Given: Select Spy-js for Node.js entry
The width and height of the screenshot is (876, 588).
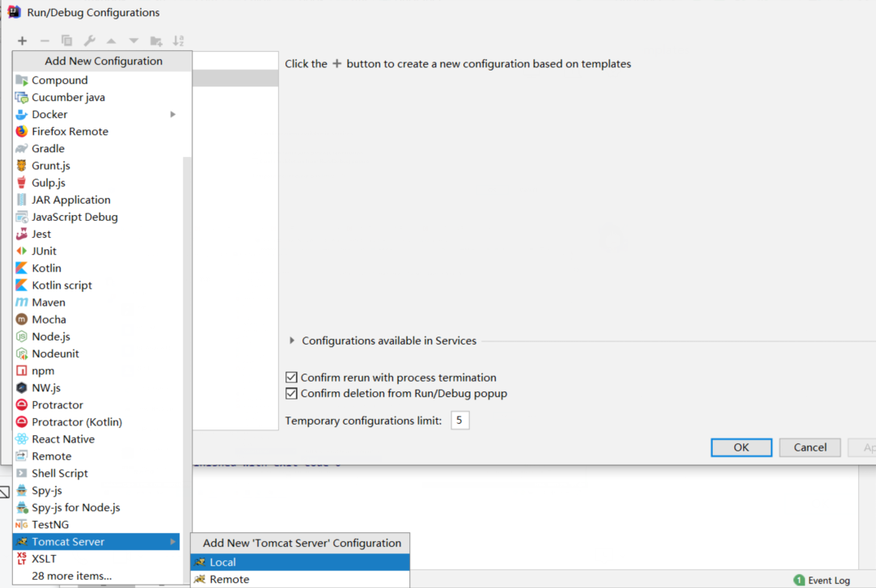Looking at the screenshot, I should coord(98,508).
